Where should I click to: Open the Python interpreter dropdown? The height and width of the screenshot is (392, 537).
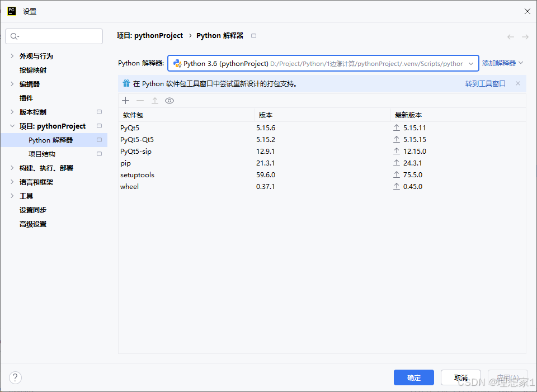pyautogui.click(x=471, y=63)
